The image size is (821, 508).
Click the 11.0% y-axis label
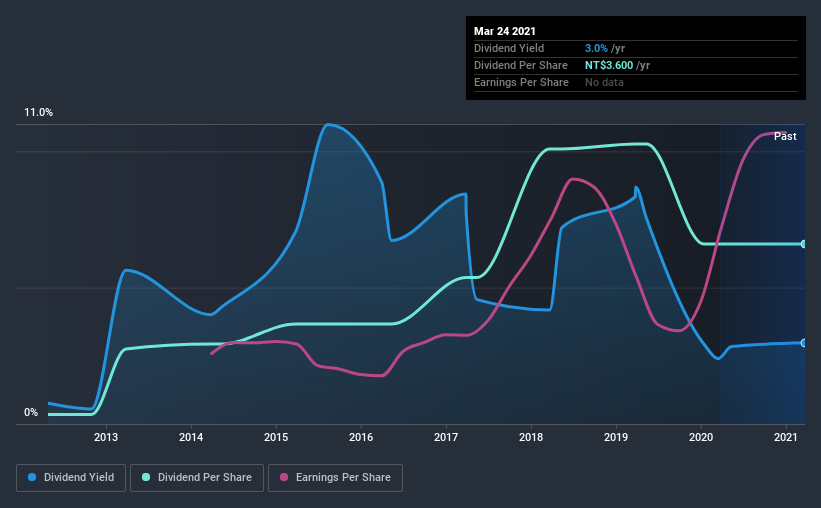(x=38, y=113)
